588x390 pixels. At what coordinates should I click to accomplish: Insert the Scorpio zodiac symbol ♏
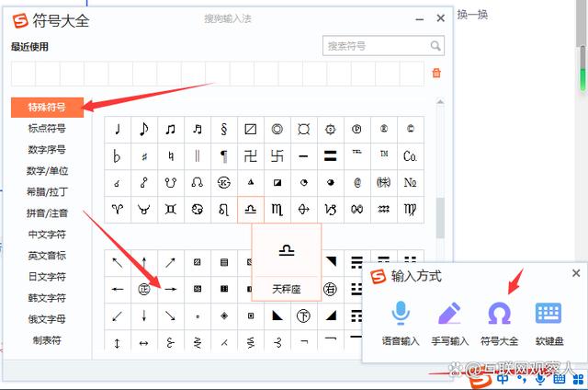pos(277,210)
